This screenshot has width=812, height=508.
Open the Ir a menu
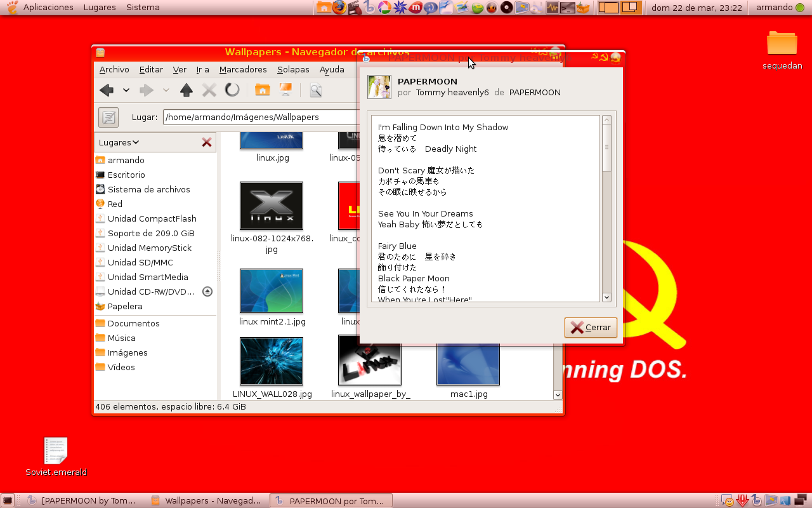pyautogui.click(x=202, y=69)
